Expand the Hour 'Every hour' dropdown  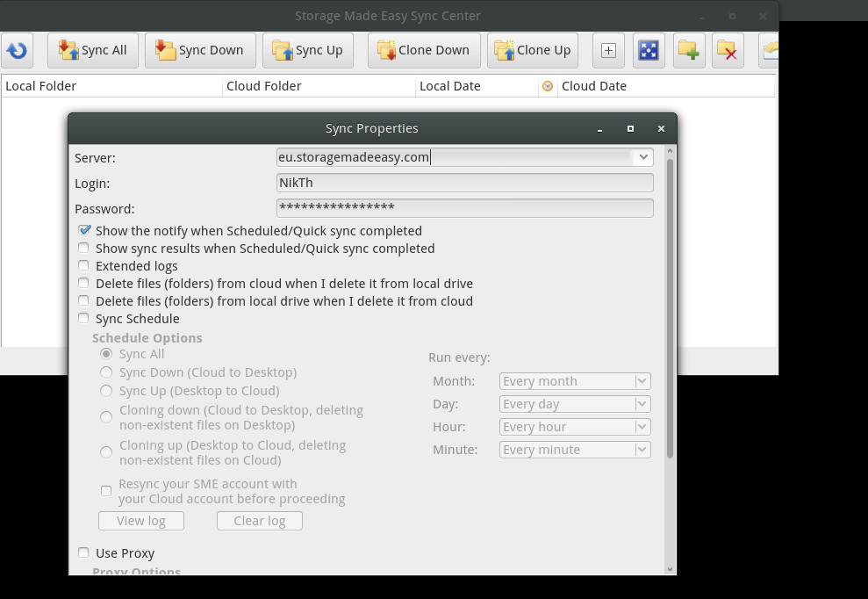coord(642,427)
